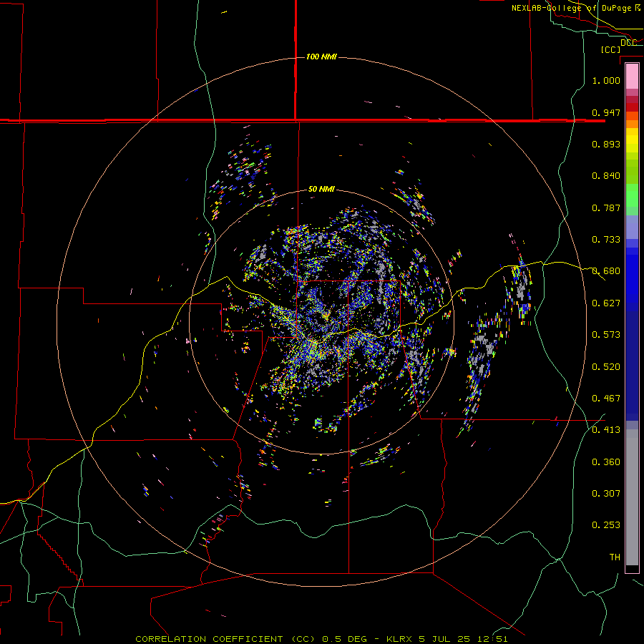
Task: Click the 0.520 legend value
Action: [606, 367]
